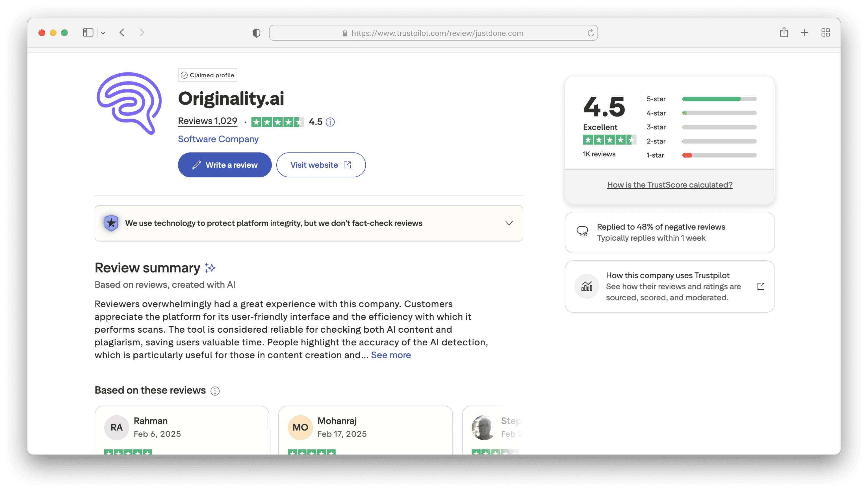This screenshot has width=868, height=491.
Task: Filter reviews by 5-star rating bar
Action: [719, 99]
